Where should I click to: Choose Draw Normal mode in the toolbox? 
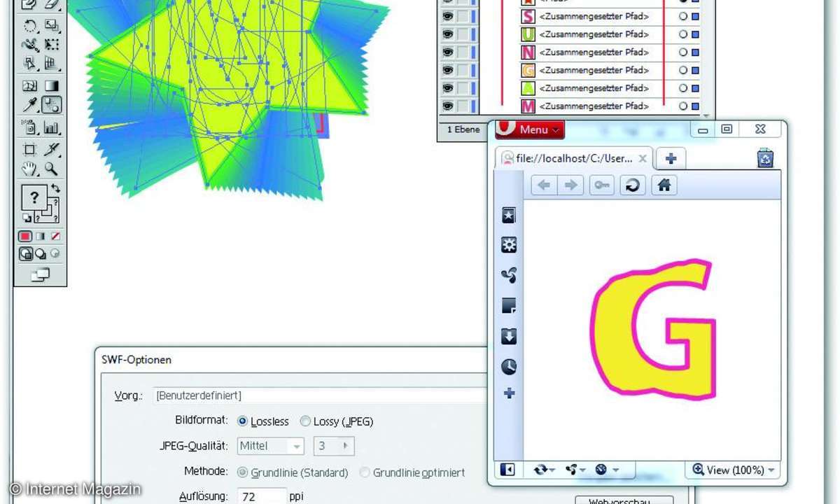click(x=26, y=254)
